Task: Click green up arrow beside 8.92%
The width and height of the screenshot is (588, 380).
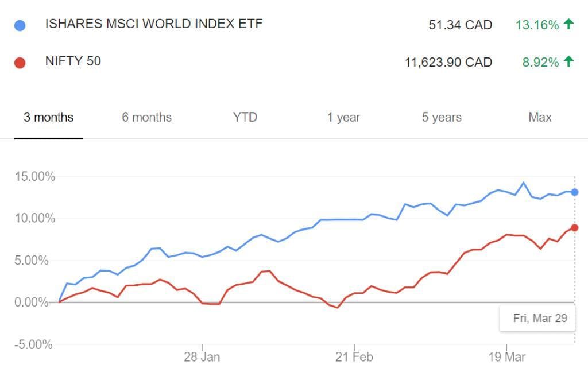Action: (x=568, y=61)
